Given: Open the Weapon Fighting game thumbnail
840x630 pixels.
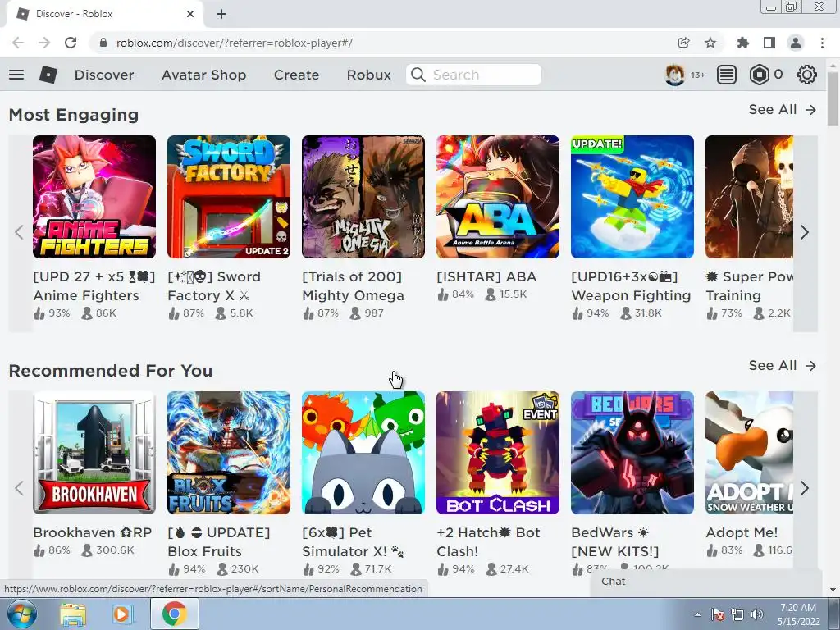Looking at the screenshot, I should (632, 197).
